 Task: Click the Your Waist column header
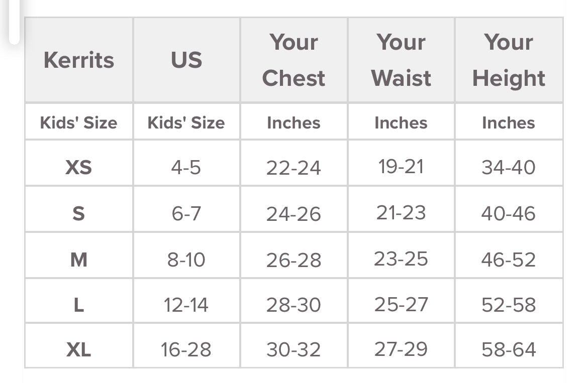(x=401, y=60)
